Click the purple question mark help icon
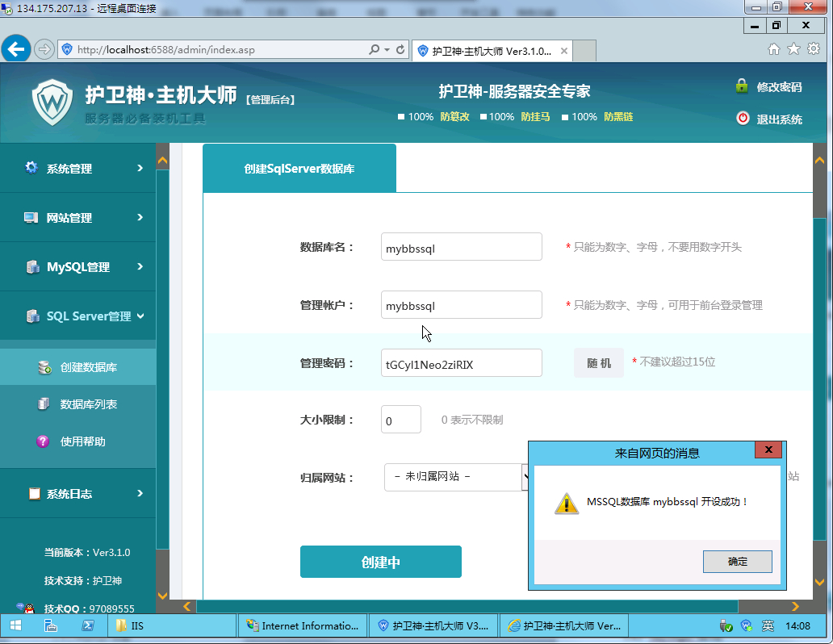The height and width of the screenshot is (644, 833). [x=43, y=441]
